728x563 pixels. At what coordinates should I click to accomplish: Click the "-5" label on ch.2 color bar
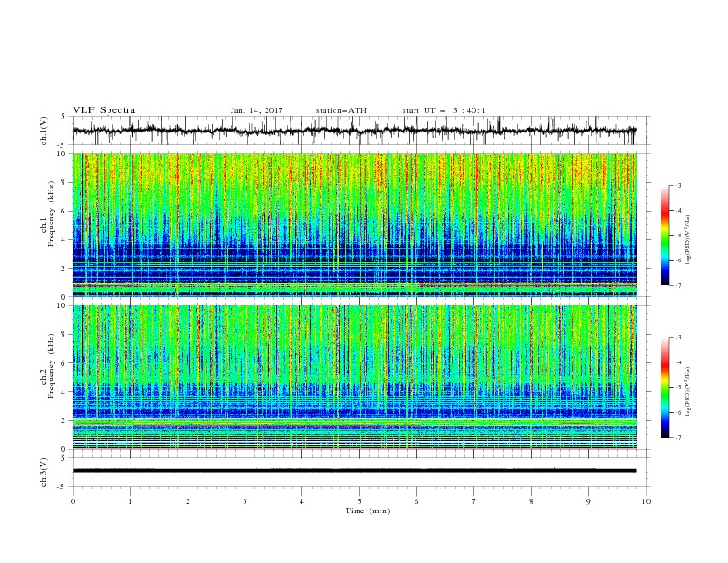677,387
